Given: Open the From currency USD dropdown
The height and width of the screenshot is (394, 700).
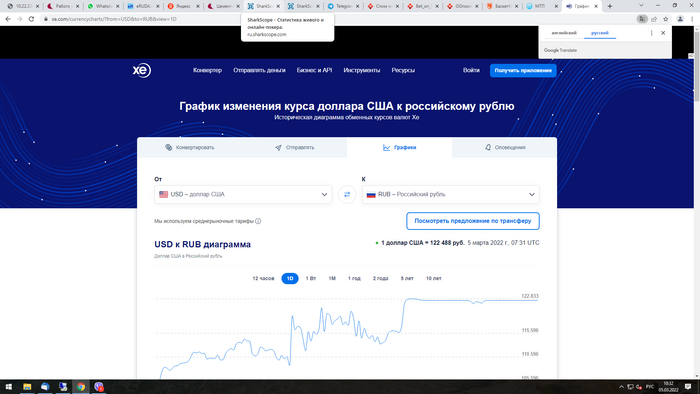Looking at the screenshot, I should (243, 195).
